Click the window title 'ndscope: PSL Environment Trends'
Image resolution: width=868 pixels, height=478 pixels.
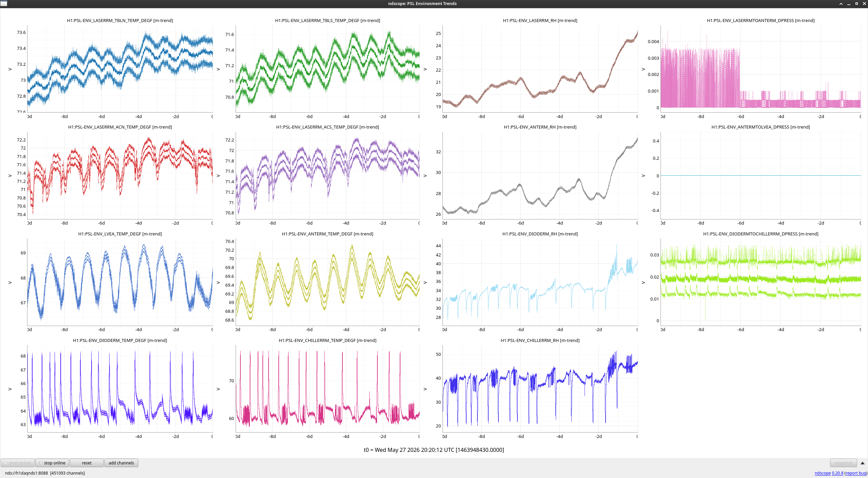click(422, 4)
